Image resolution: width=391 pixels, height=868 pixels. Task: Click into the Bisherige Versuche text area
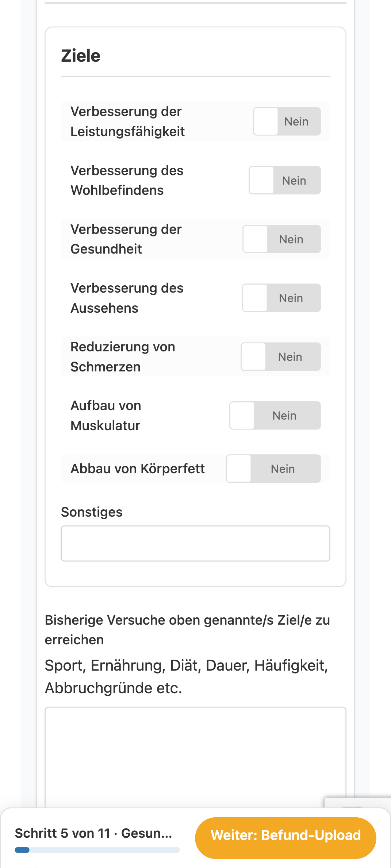click(x=195, y=757)
